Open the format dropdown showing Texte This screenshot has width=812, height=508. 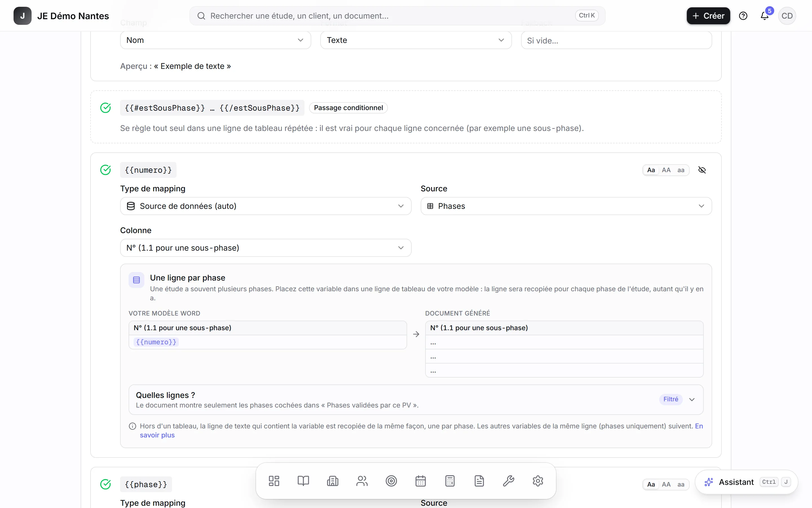tap(416, 40)
